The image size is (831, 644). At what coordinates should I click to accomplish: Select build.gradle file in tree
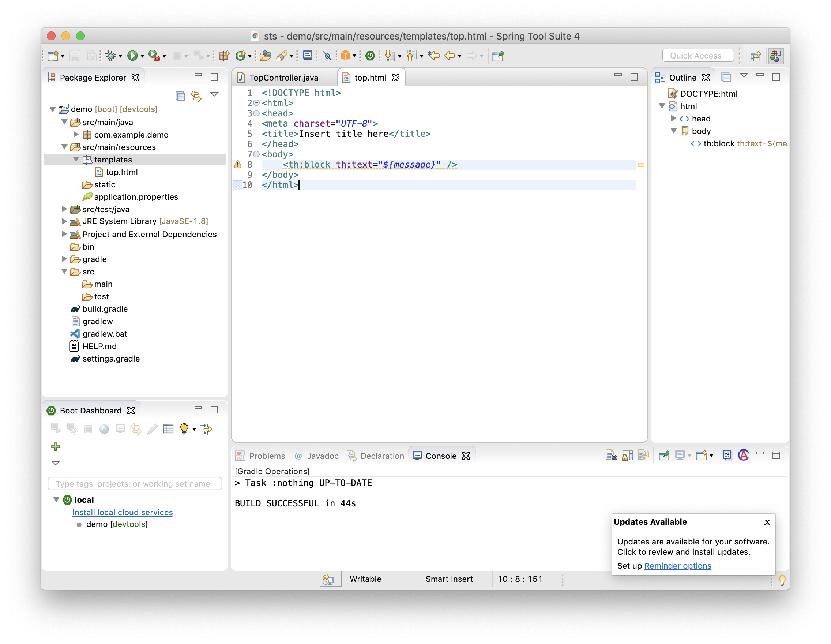tap(105, 309)
